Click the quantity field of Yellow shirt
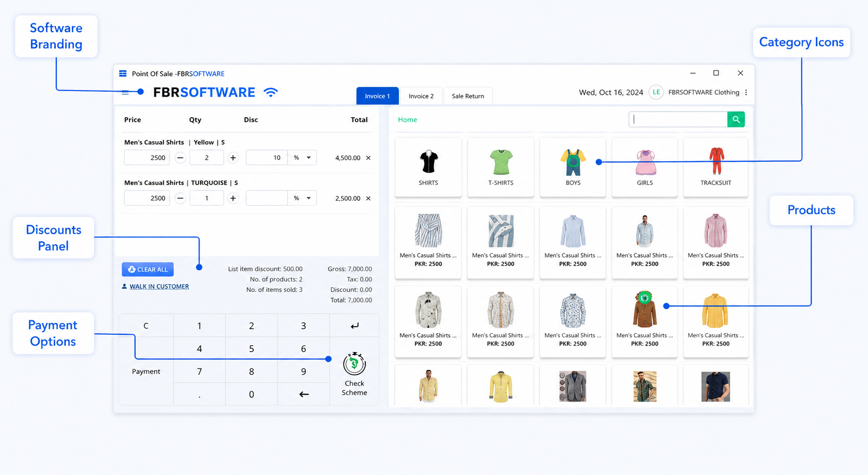This screenshot has width=868, height=475. tap(207, 158)
